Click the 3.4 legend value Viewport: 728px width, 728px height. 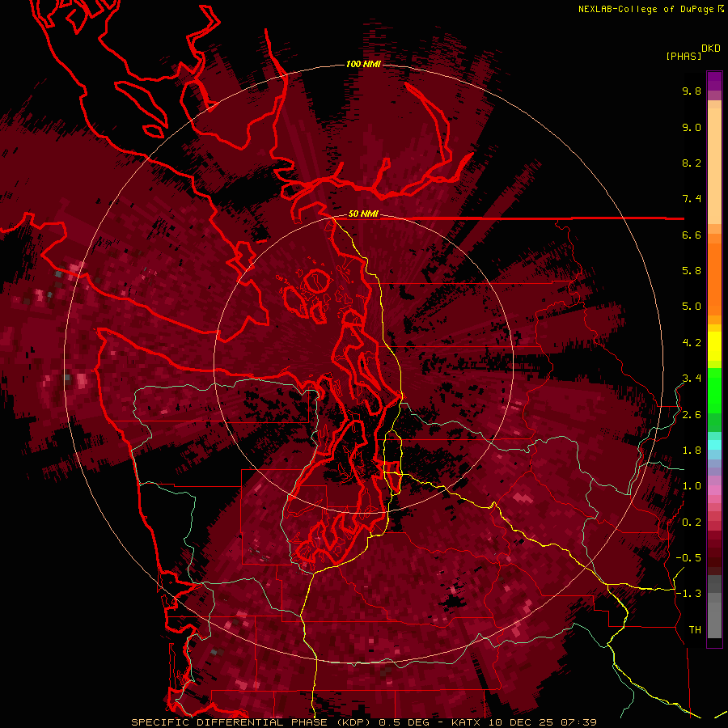point(692,379)
